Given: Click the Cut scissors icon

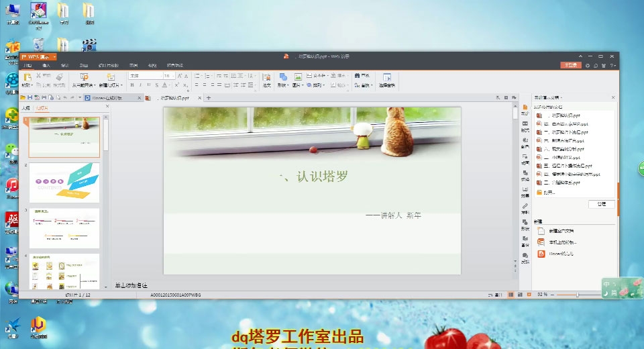Looking at the screenshot, I should pyautogui.click(x=38, y=75).
